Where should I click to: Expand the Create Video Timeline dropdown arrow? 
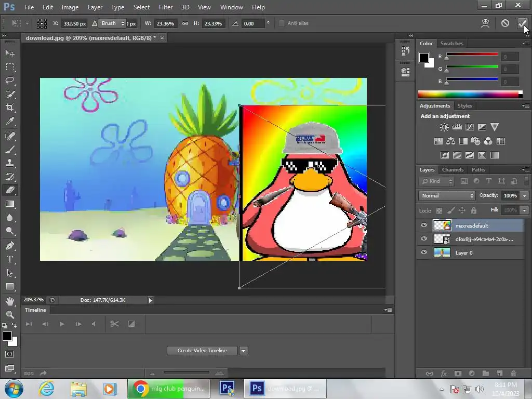(243, 351)
